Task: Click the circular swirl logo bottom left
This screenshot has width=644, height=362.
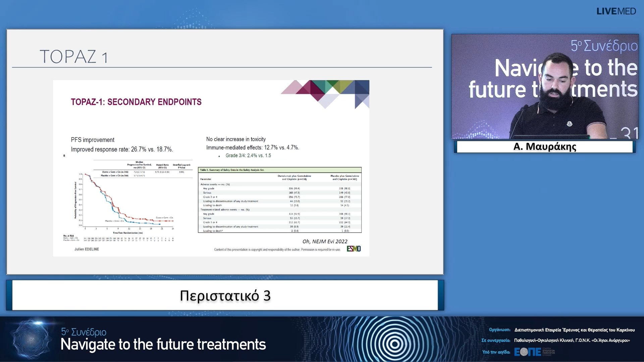Action: [31, 339]
